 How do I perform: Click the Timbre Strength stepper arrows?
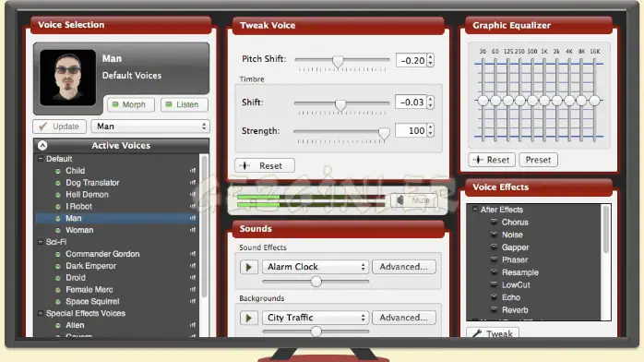click(x=431, y=130)
